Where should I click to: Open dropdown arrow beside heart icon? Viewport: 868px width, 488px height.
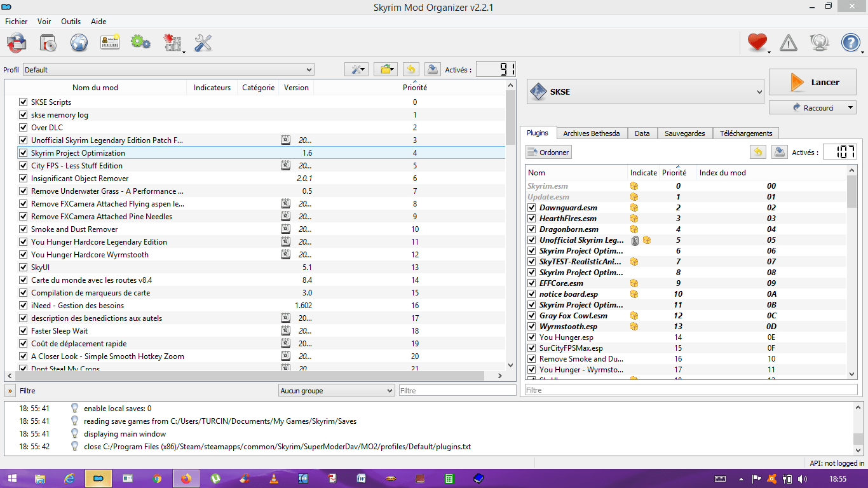click(769, 52)
